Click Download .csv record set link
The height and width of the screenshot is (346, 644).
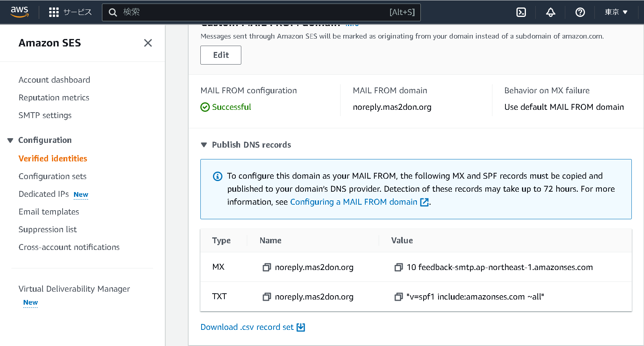(247, 327)
